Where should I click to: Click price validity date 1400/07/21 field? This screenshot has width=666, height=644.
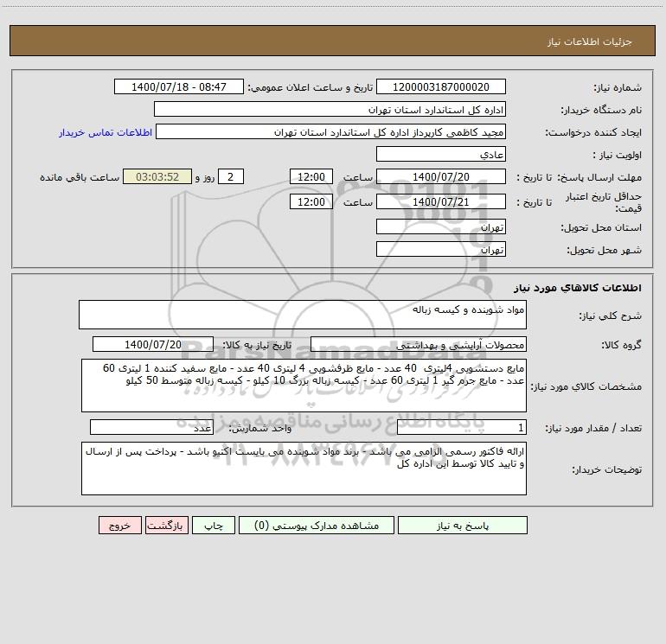[441, 201]
